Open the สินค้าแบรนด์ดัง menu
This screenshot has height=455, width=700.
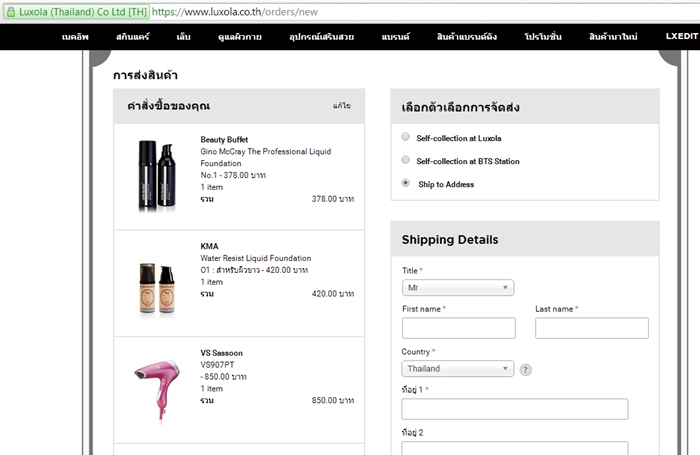pos(467,37)
